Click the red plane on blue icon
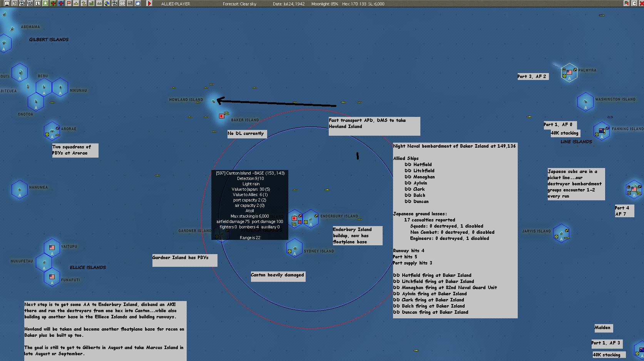The width and height of the screenshot is (644, 361). (61, 3)
